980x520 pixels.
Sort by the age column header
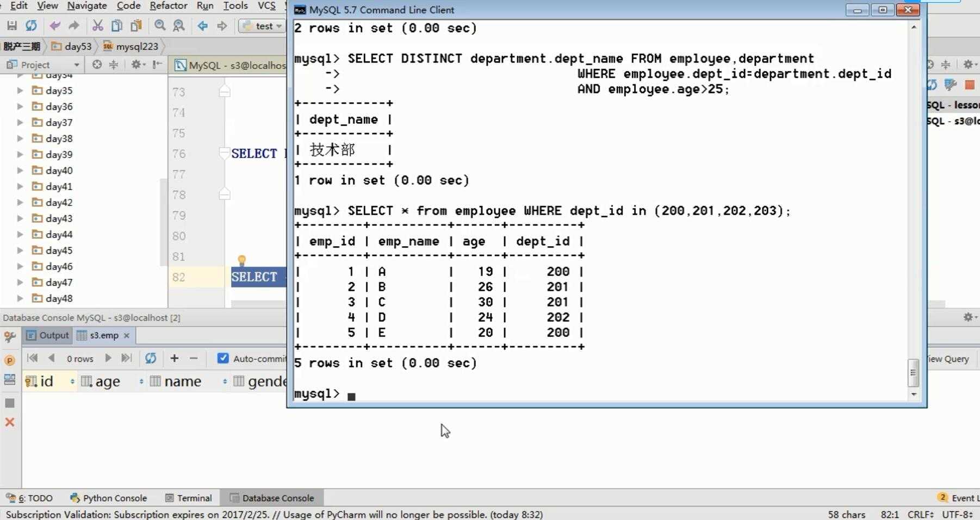tap(112, 381)
